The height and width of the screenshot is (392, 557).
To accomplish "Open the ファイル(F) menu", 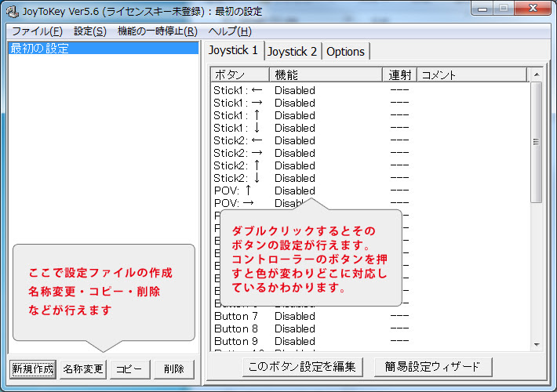I will pyautogui.click(x=38, y=31).
